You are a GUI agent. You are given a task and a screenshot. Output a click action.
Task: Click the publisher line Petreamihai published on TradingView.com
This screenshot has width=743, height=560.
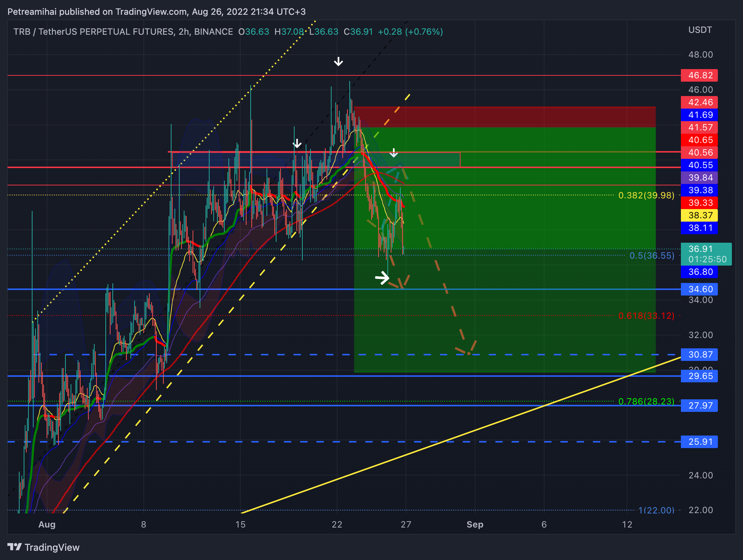156,12
